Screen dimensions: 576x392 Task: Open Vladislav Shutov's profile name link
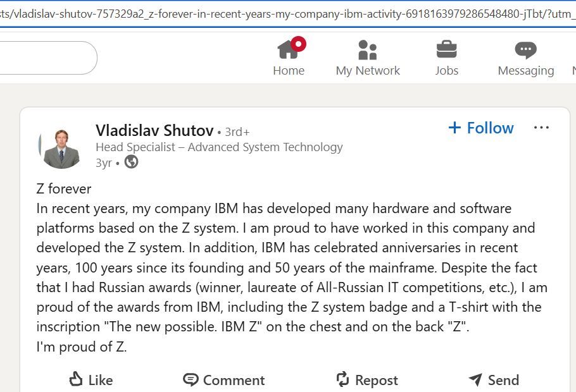[154, 131]
